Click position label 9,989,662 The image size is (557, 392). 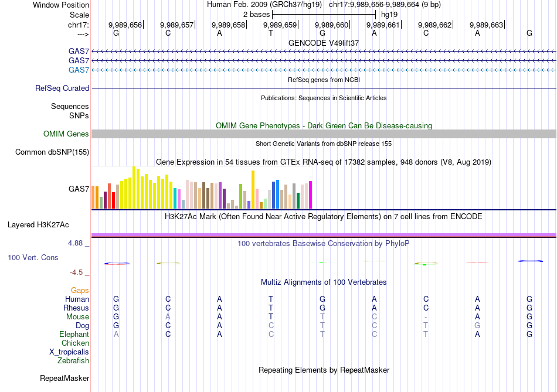coord(434,25)
